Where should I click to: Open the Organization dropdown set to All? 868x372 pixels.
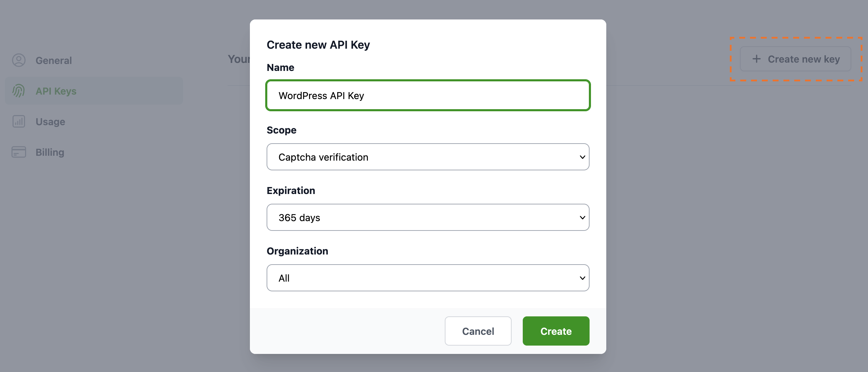(427, 278)
